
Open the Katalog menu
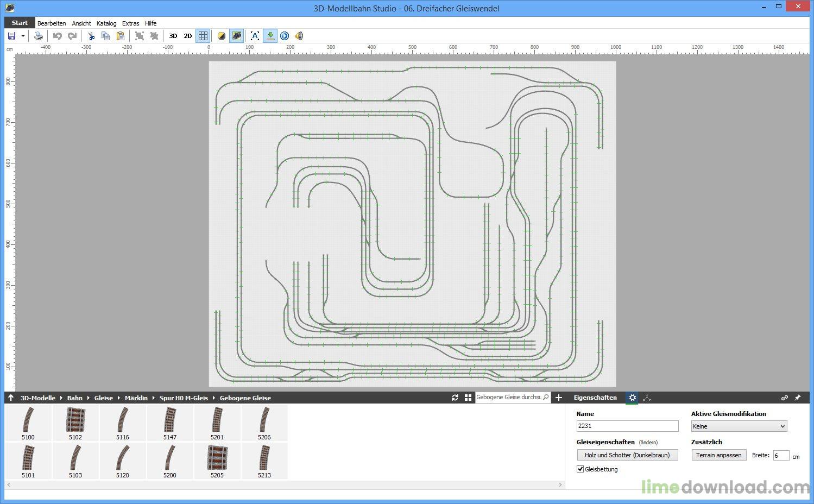[x=106, y=23]
